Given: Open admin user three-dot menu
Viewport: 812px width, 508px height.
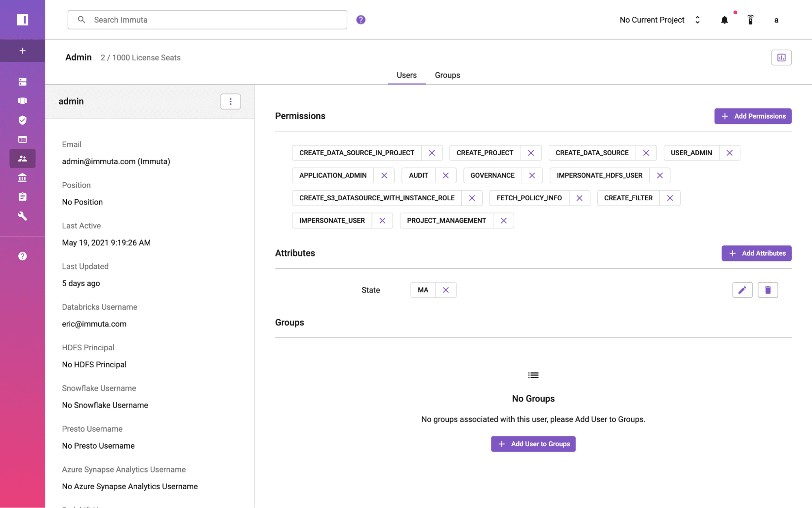Looking at the screenshot, I should (x=230, y=102).
